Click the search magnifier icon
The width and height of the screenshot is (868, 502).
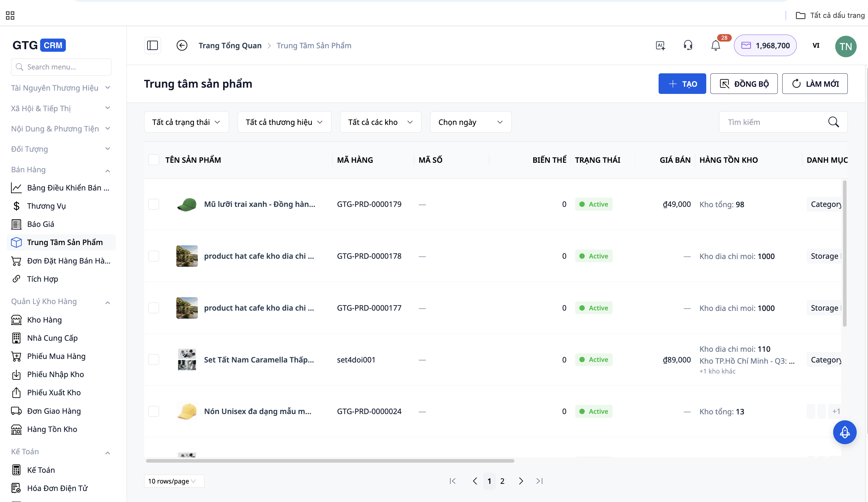point(833,122)
